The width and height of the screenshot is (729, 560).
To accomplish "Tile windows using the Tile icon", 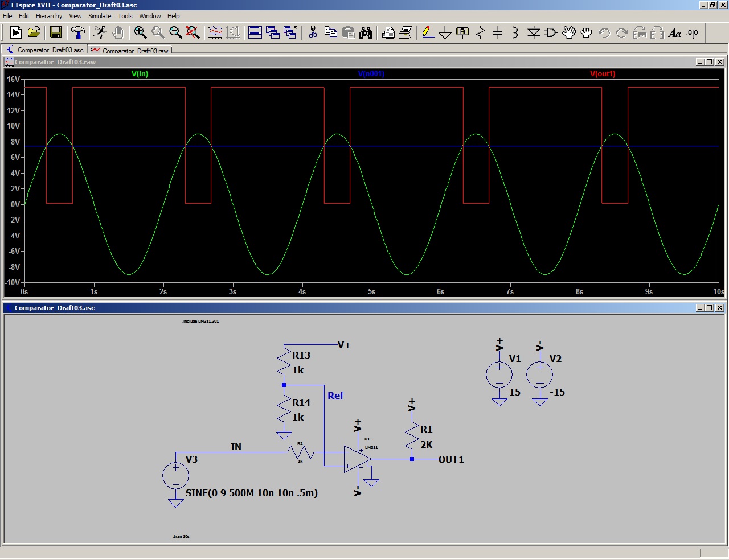I will pyautogui.click(x=255, y=32).
